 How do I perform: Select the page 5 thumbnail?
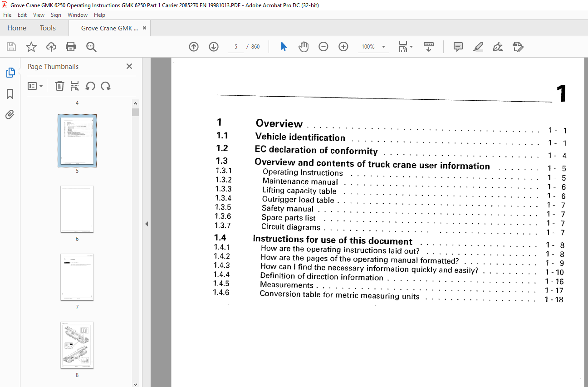77,141
